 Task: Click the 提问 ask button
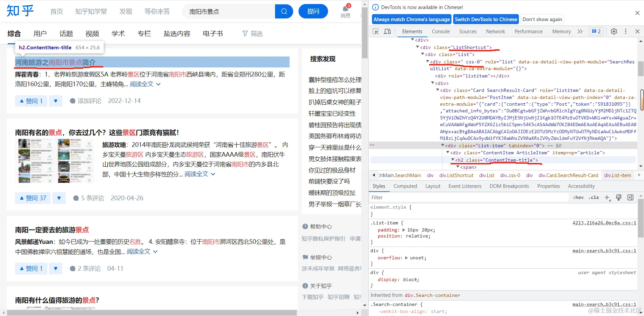point(313,11)
